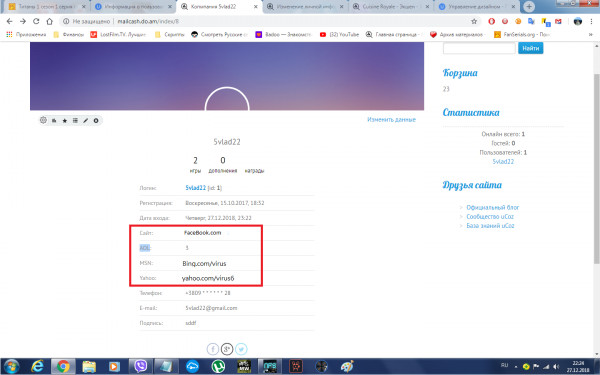This screenshot has width=600, height=375.
Task: Open the browser home page icon
Action: (49, 21)
